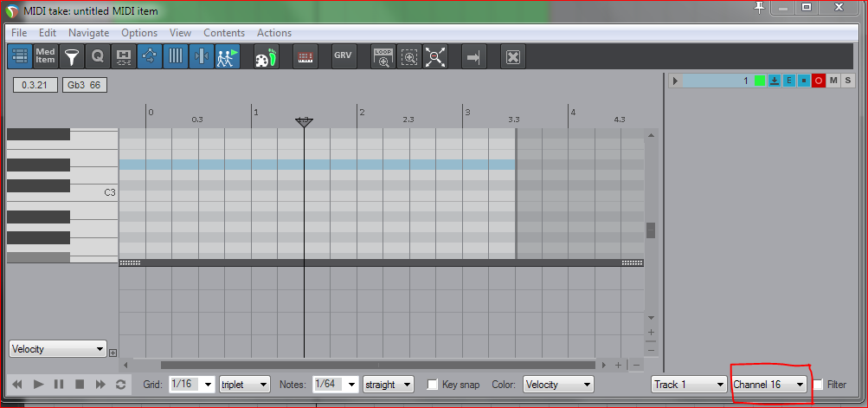Open the Options menu
The image size is (868, 408).
[139, 33]
